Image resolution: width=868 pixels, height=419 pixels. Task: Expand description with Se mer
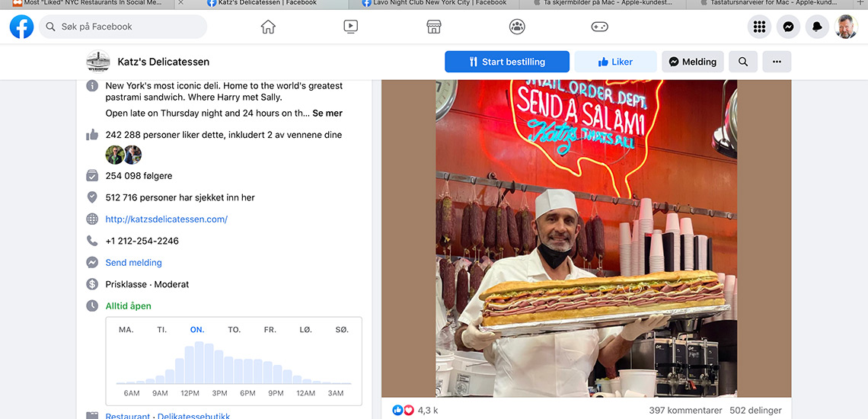[327, 114]
